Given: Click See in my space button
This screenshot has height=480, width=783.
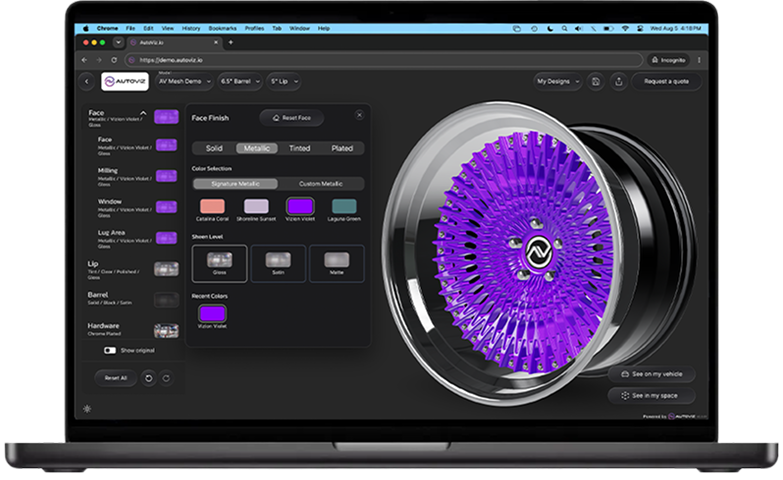Looking at the screenshot, I should coord(651,396).
